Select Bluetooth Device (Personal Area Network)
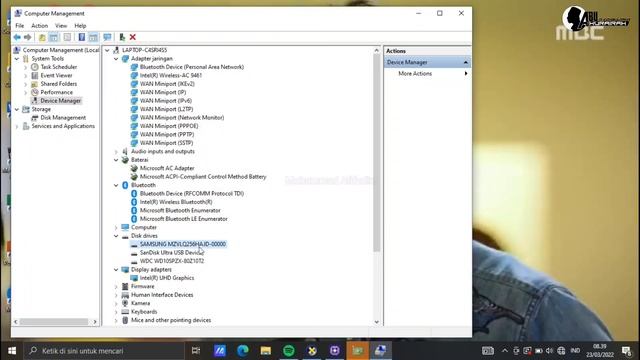 point(192,67)
